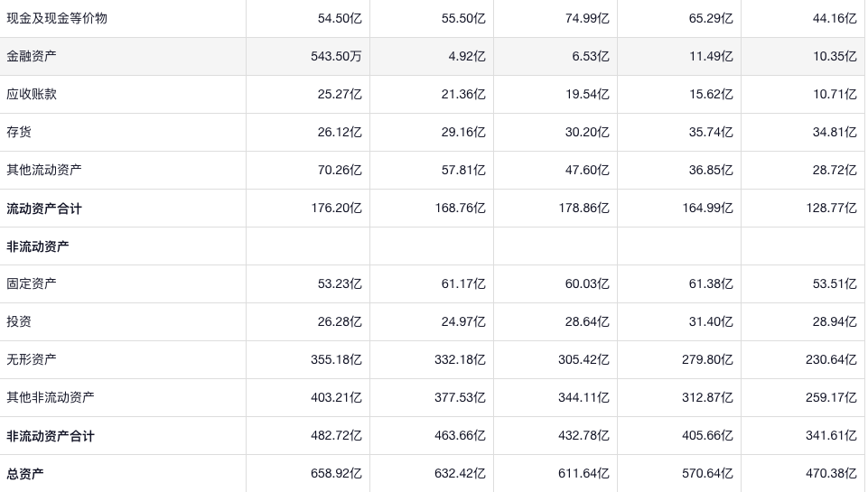Screen dimensions: 868x492
Task: Click the 非流动资产 section heading
Action: (38, 246)
